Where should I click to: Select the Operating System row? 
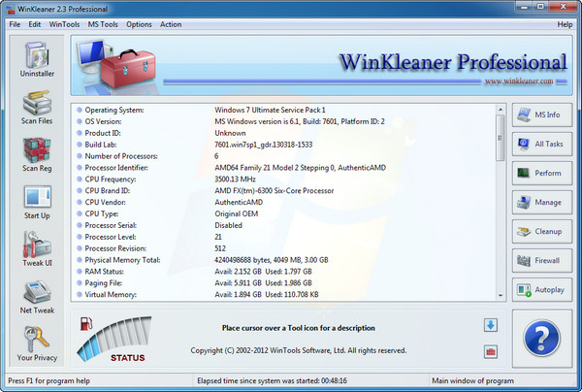[284, 110]
